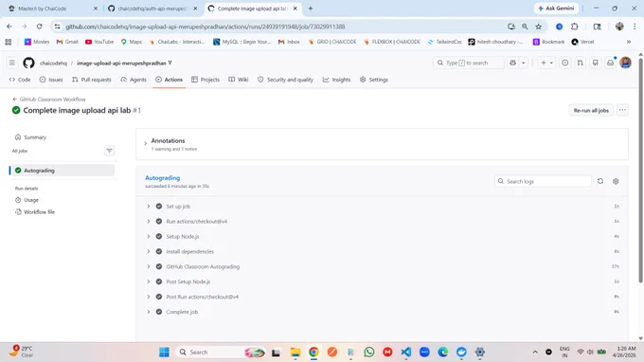Open the create new plus dropdown
Image resolution: width=644 pixels, height=362 pixels.
coord(546,63)
